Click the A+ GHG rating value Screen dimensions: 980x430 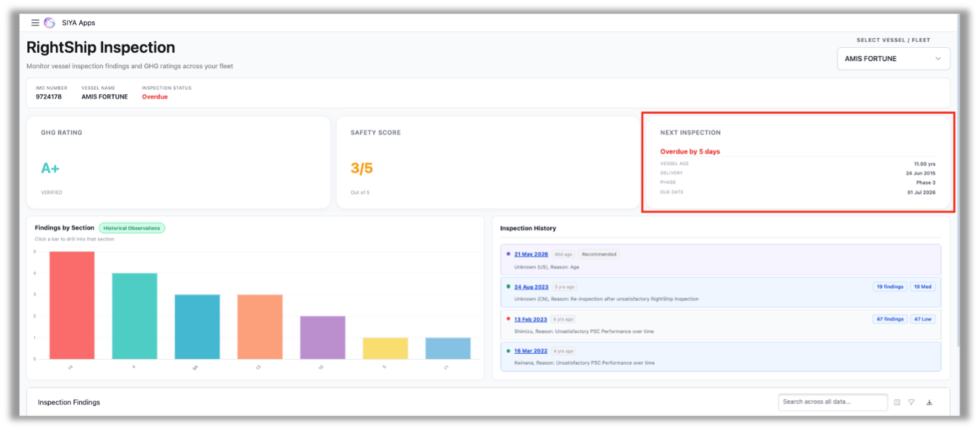50,168
